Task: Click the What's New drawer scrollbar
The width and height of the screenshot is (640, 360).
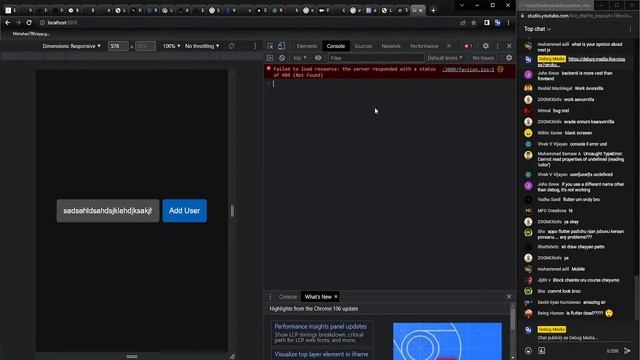Action: point(513,320)
